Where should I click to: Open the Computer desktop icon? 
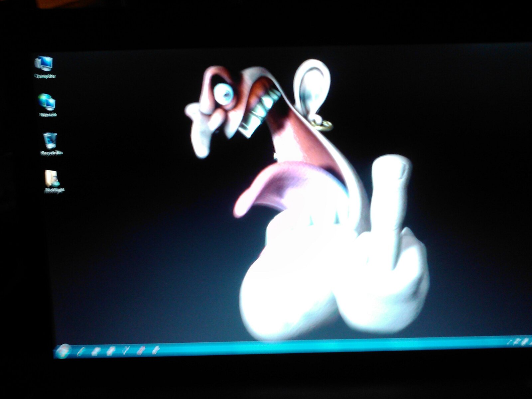click(x=44, y=63)
